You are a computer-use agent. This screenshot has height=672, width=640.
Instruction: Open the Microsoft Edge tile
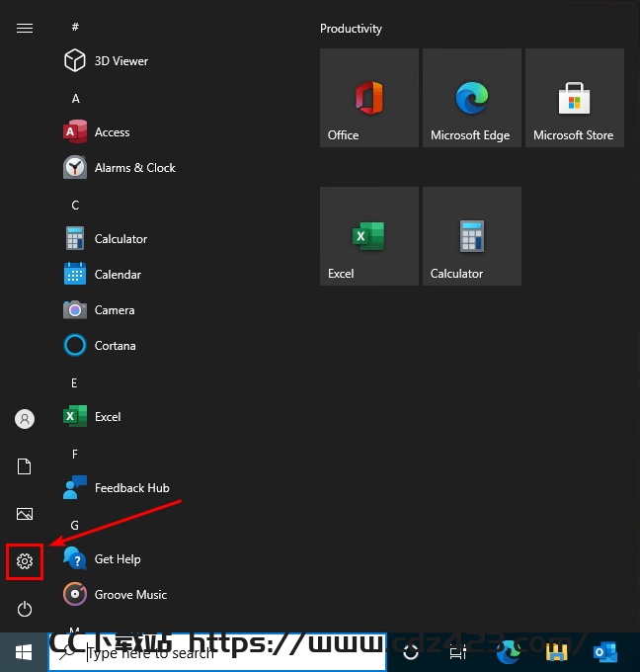coord(472,98)
